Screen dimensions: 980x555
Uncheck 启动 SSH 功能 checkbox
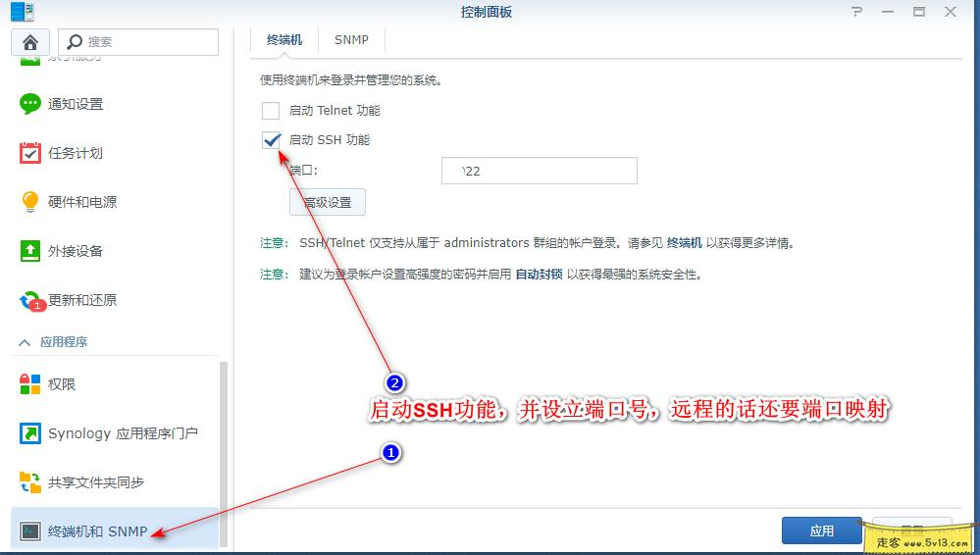click(x=272, y=140)
